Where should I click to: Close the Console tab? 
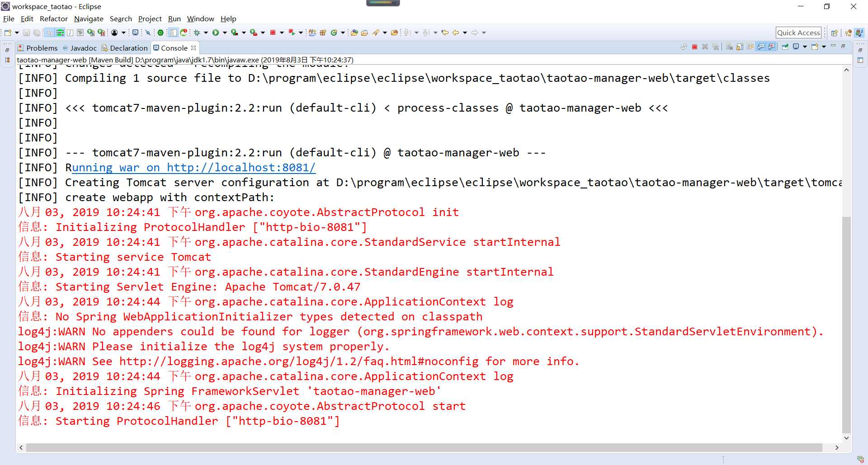coord(193,47)
